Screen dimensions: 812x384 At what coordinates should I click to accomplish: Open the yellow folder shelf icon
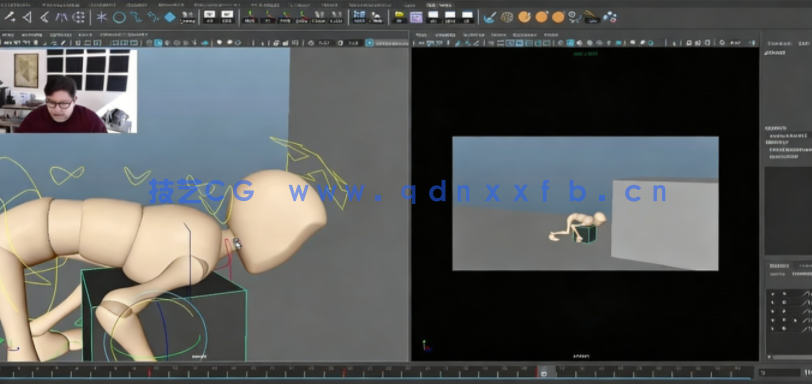pyautogui.click(x=399, y=18)
